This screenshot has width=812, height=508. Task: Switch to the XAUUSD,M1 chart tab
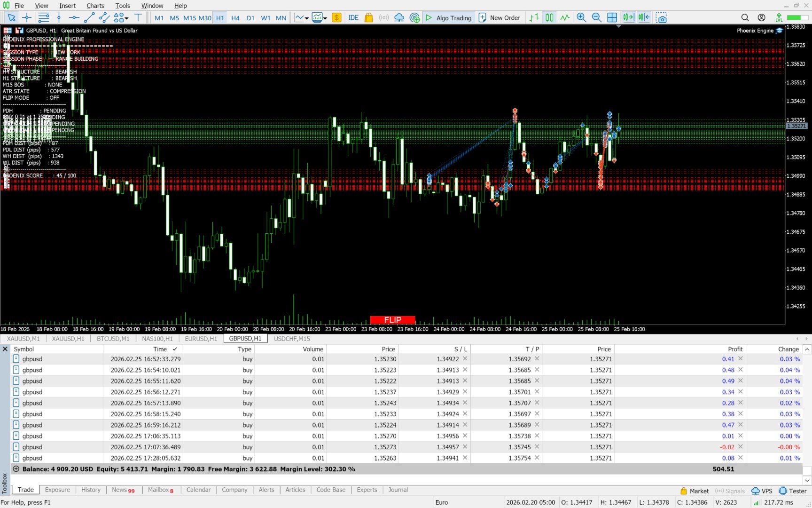tap(23, 339)
